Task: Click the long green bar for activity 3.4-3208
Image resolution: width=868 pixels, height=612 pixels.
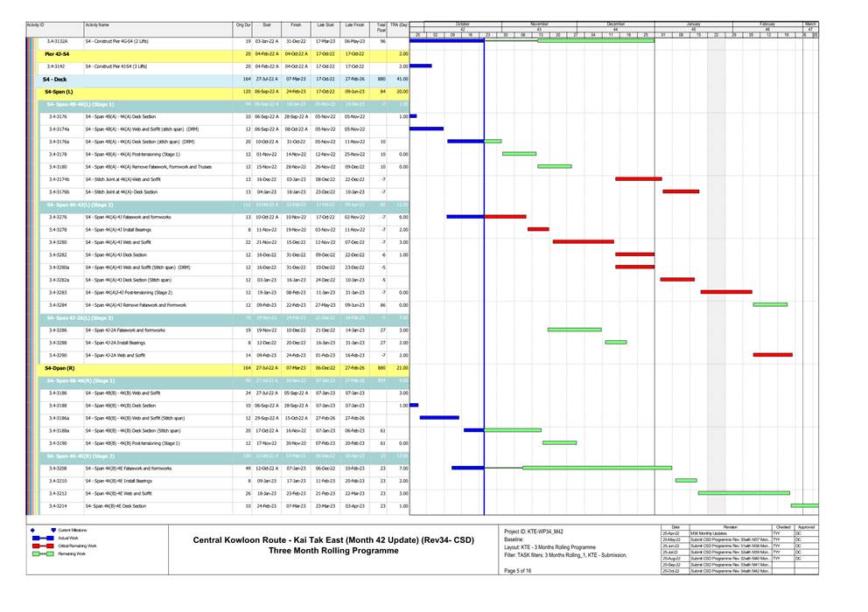Action: click(x=598, y=468)
